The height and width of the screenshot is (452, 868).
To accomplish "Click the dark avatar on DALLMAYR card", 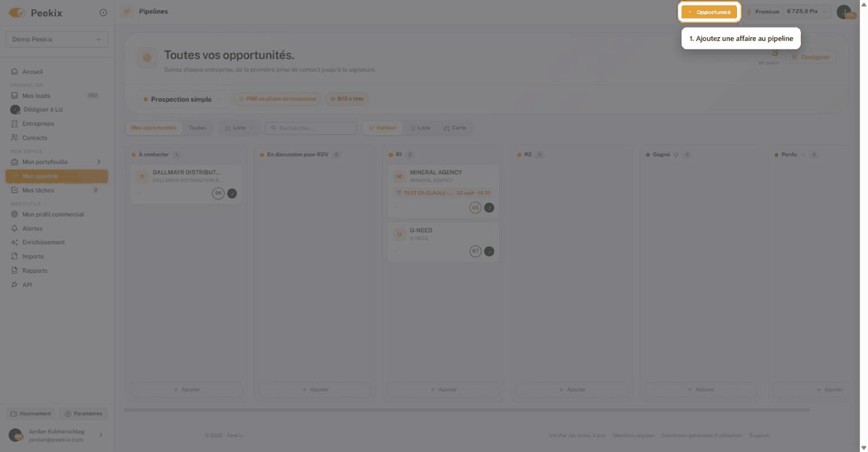I will [x=232, y=193].
